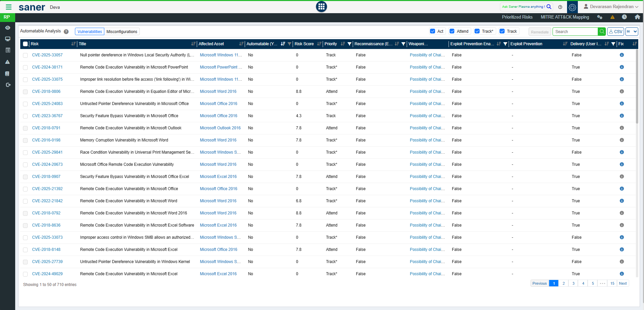Click the Saner Plasma search magnifier icon
Image resolution: width=644 pixels, height=310 pixels.
549,7
